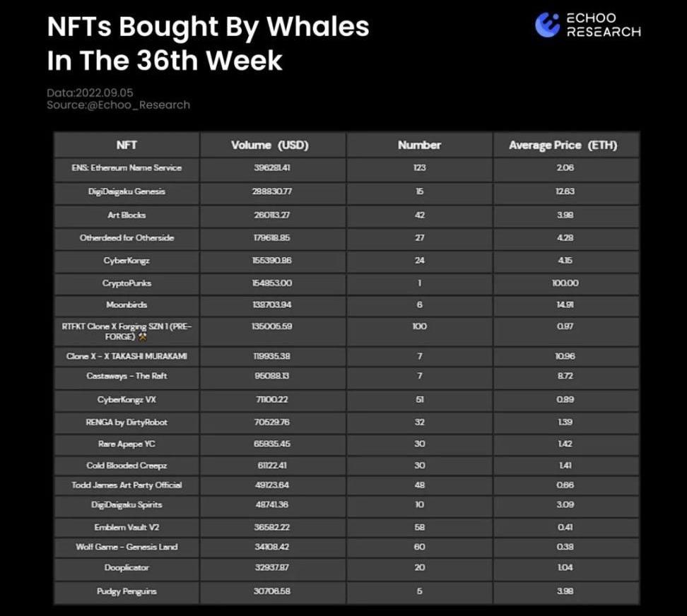Select the CryptoPunks row name
The image size is (687, 616).
[x=127, y=283]
